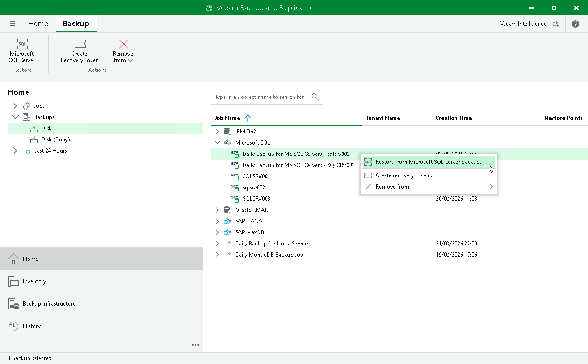
Task: Select the Disk (Copy) tree node
Action: click(56, 140)
